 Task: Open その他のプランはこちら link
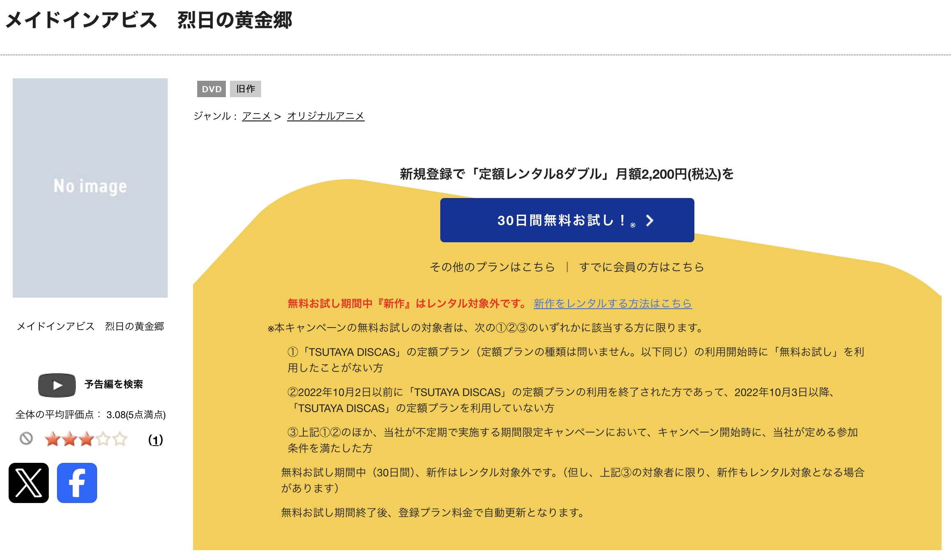[492, 267]
